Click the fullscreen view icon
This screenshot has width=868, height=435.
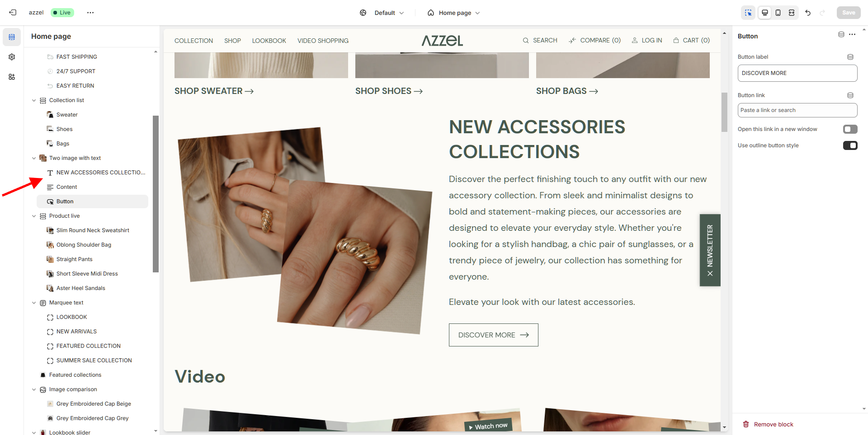pos(792,13)
